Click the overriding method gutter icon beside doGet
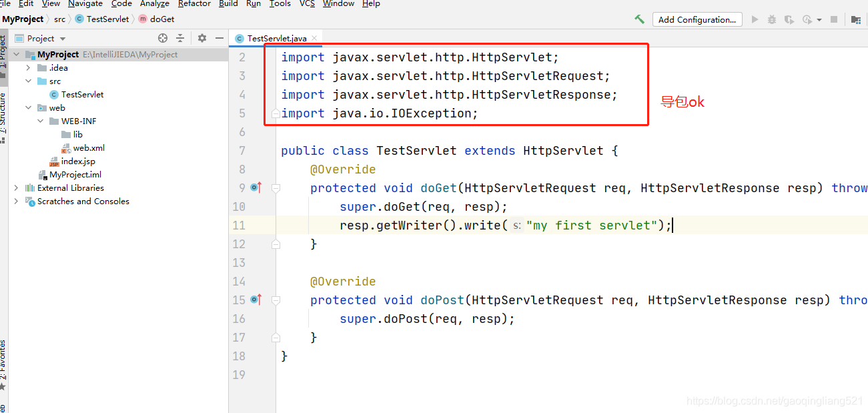The height and width of the screenshot is (413, 868). point(255,187)
